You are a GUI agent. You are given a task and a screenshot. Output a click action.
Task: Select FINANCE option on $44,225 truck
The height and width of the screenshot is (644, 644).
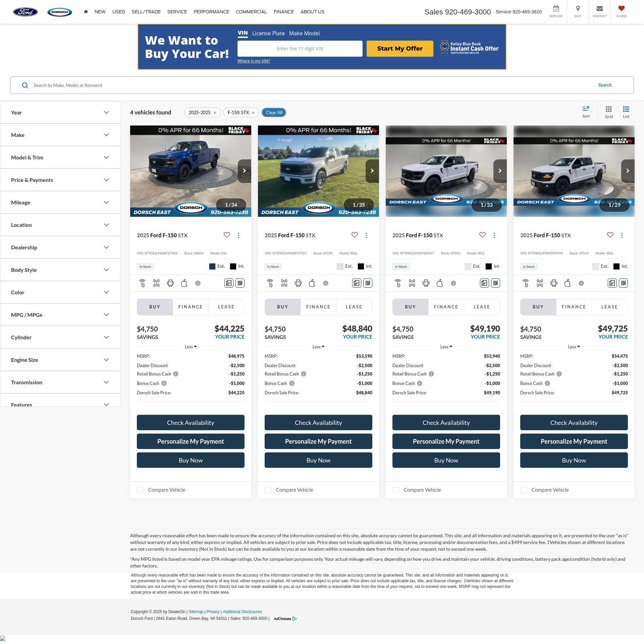191,307
